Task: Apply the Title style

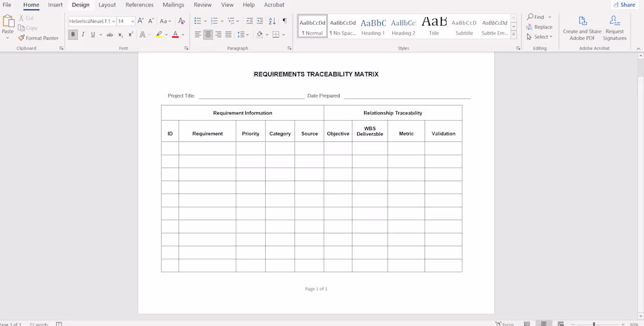Action: (434, 27)
